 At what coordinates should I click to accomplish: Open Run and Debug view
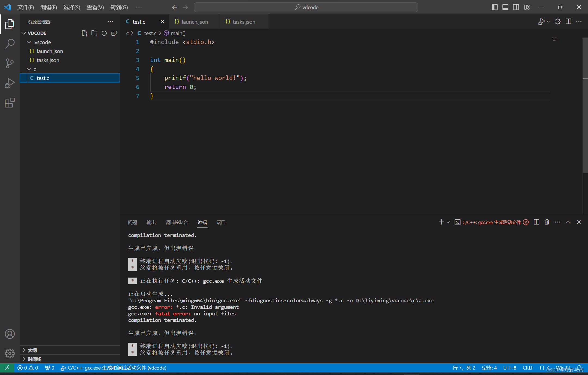pos(10,83)
